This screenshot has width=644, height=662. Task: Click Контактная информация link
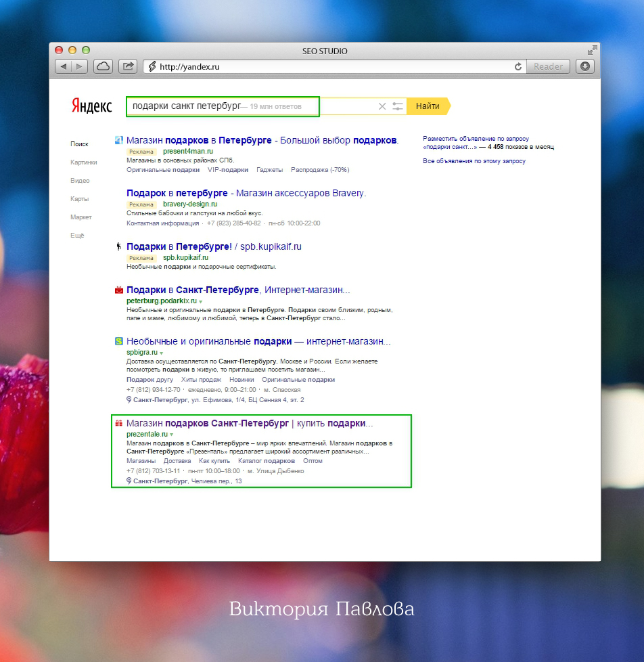[x=163, y=223]
